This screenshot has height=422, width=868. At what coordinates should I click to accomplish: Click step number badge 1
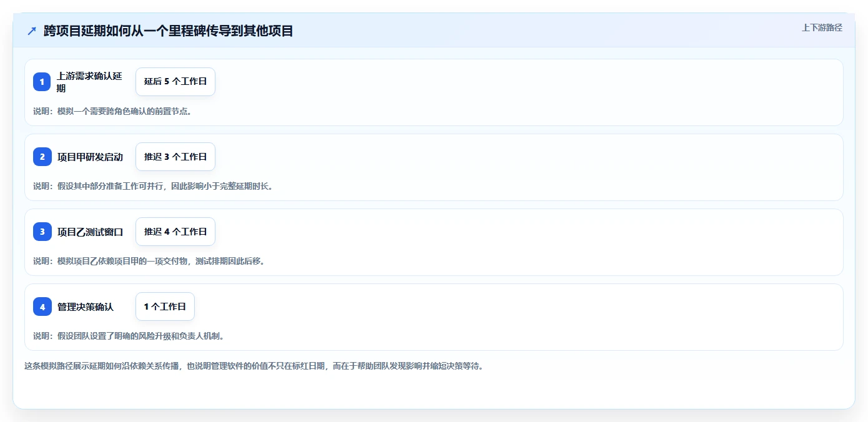pyautogui.click(x=42, y=82)
